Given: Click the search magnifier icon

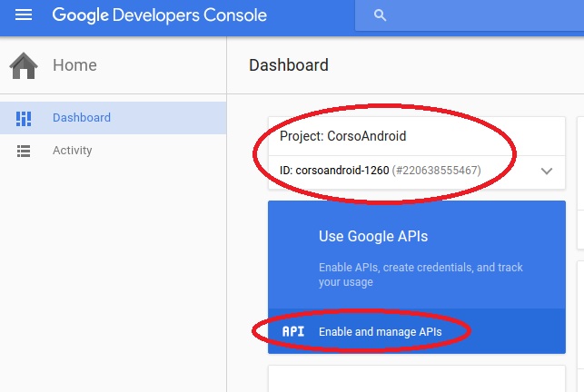Looking at the screenshot, I should click(380, 15).
